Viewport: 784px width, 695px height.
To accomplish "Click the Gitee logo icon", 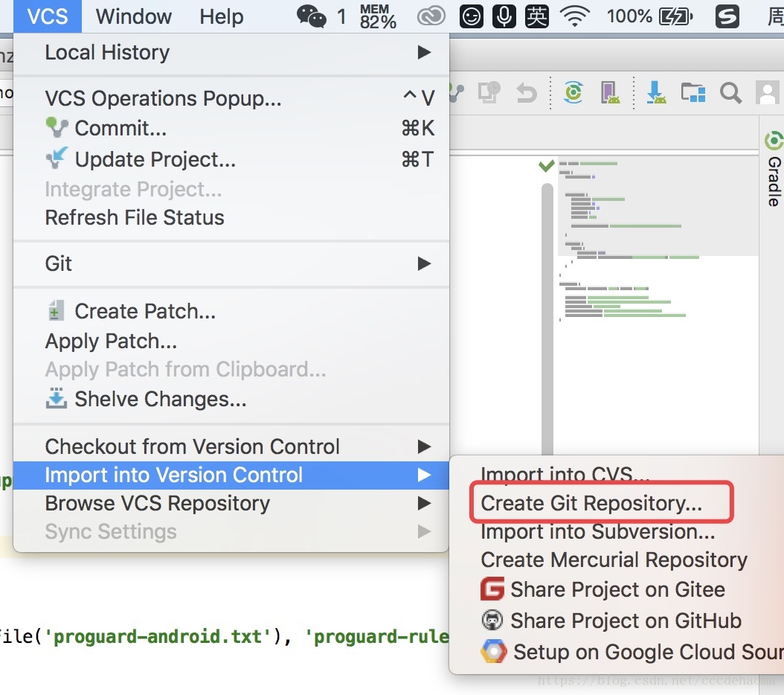I will coord(492,589).
